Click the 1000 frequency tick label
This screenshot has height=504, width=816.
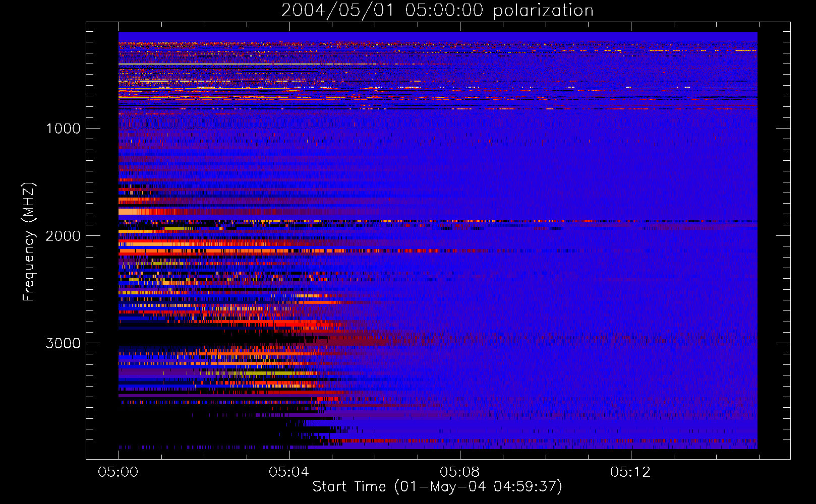click(x=63, y=129)
